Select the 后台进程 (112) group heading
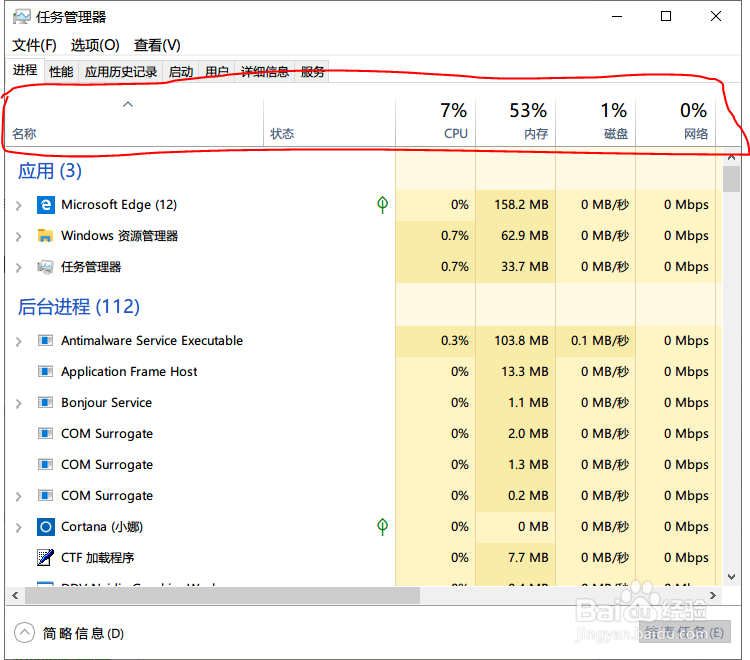The width and height of the screenshot is (750, 660). [79, 307]
